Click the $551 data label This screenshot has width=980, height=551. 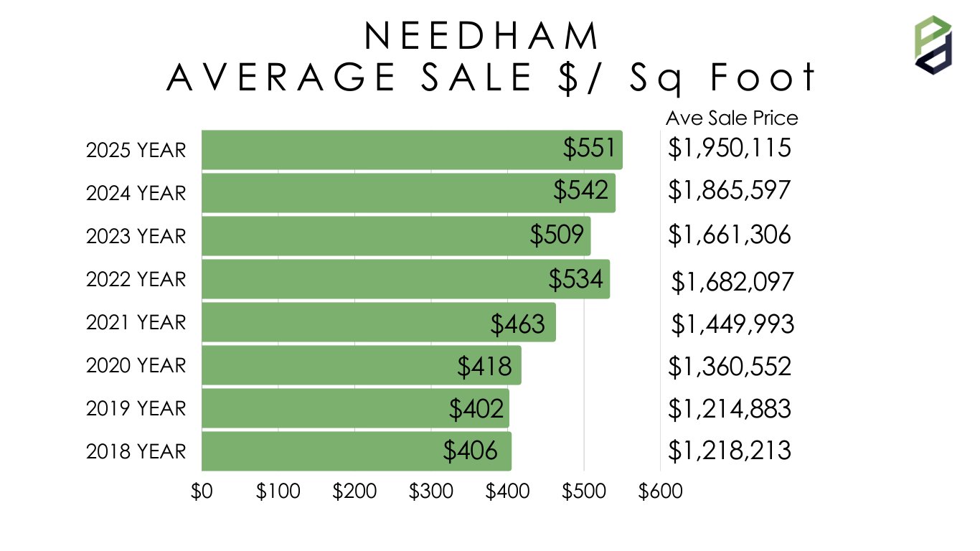(x=589, y=148)
